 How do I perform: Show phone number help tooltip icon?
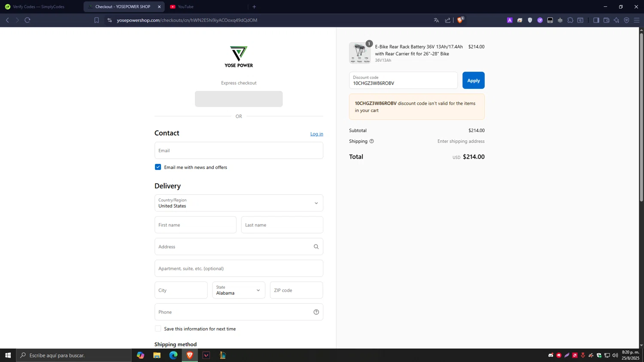click(x=316, y=312)
